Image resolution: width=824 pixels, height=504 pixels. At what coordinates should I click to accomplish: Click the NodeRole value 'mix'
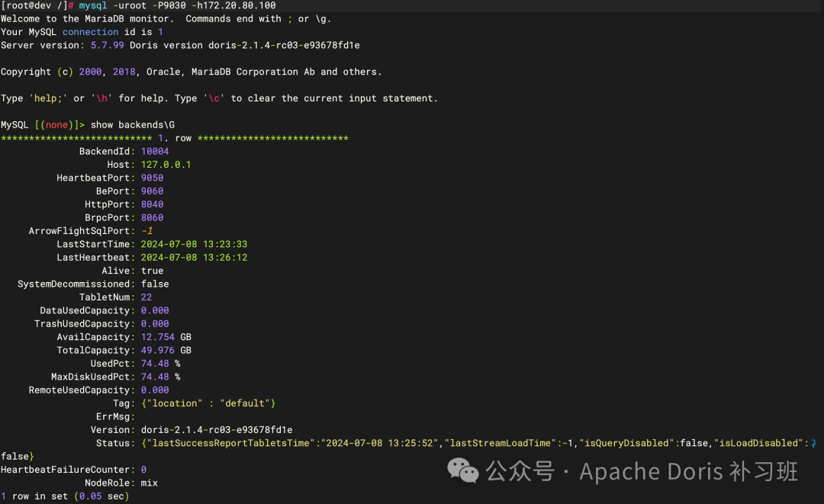click(x=149, y=482)
